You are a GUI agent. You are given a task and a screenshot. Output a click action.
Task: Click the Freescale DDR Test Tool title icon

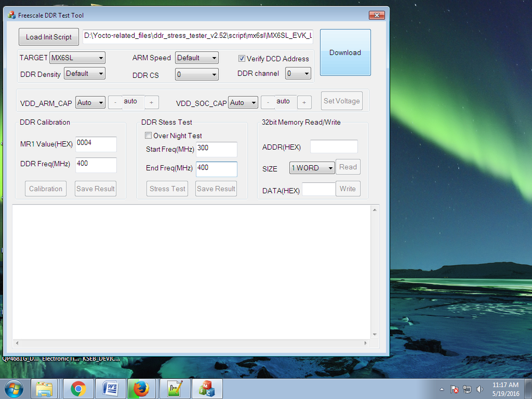12,15
